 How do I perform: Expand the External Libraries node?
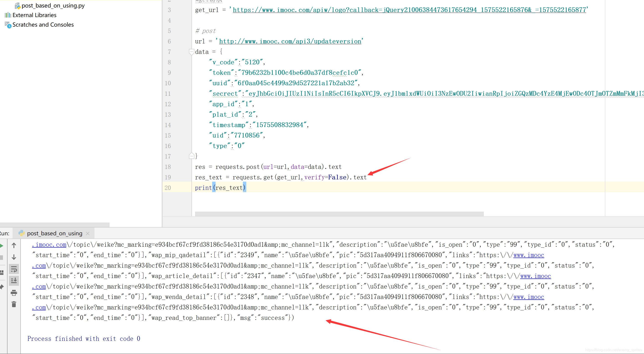pos(35,15)
